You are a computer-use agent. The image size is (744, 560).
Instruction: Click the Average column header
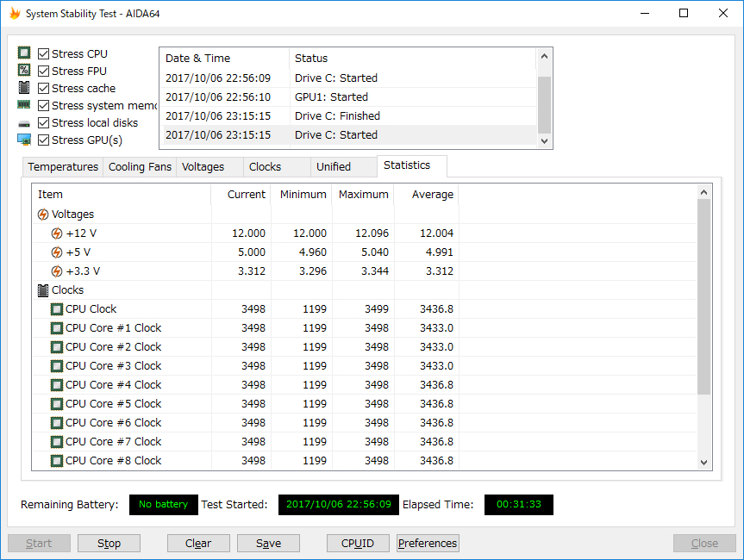pyautogui.click(x=426, y=195)
